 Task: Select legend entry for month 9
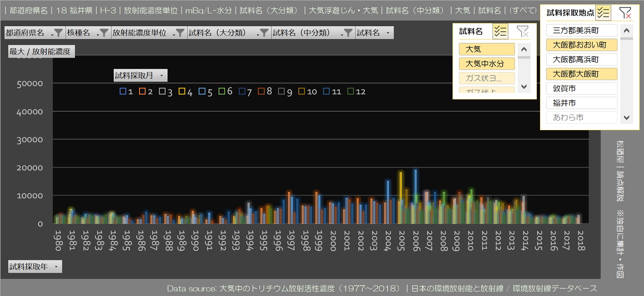click(285, 92)
